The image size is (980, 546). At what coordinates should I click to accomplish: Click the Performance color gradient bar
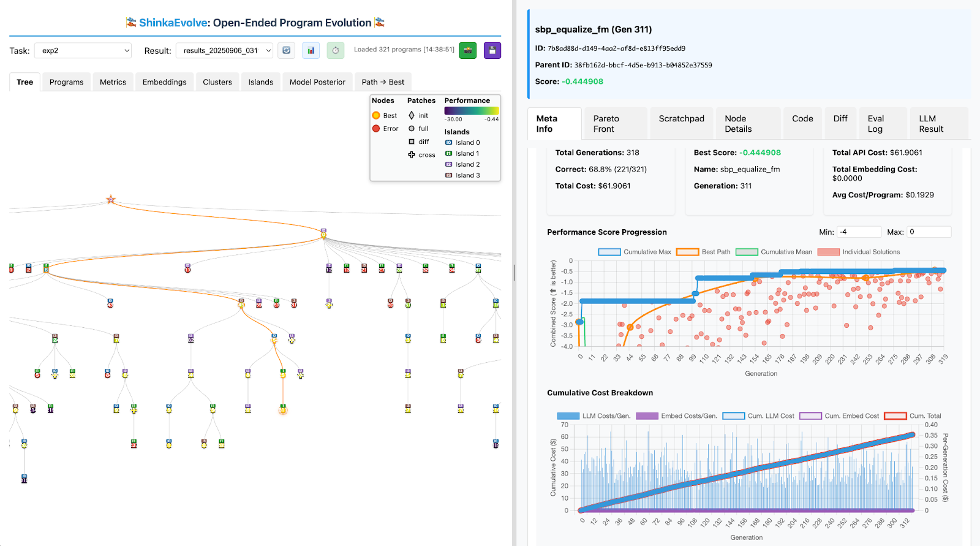coord(471,111)
